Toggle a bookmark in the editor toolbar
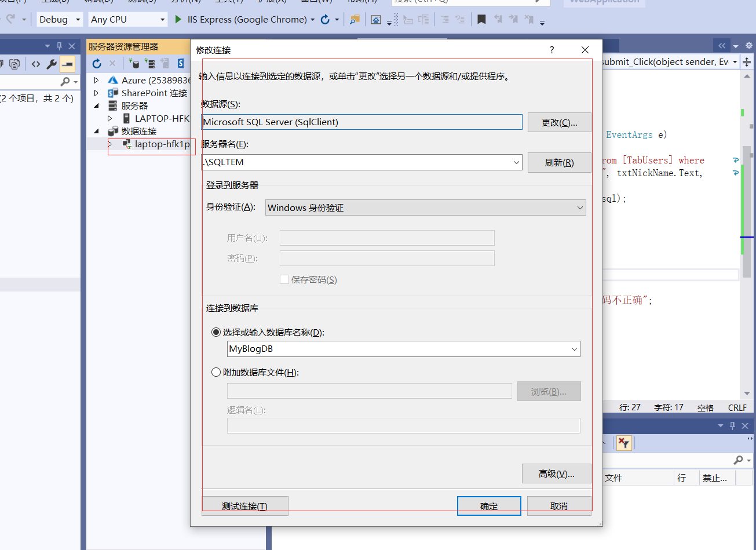The image size is (756, 550). click(x=481, y=19)
